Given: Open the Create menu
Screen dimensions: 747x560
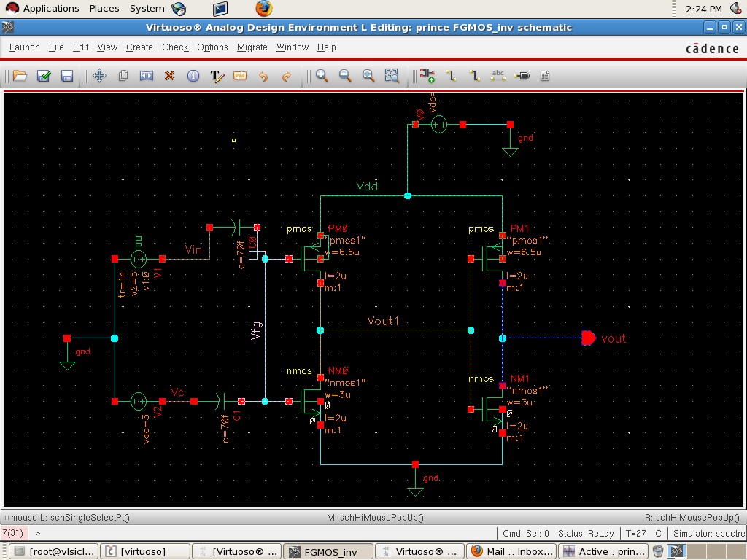Looking at the screenshot, I should (x=139, y=47).
